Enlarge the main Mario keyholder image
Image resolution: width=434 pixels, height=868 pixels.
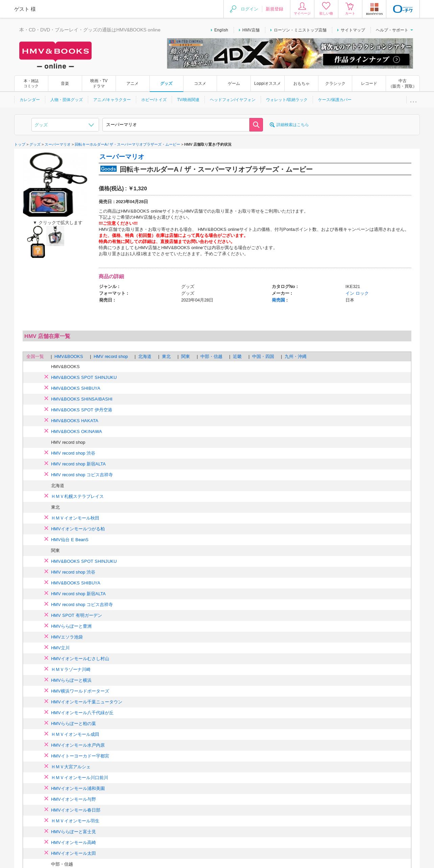tap(55, 185)
